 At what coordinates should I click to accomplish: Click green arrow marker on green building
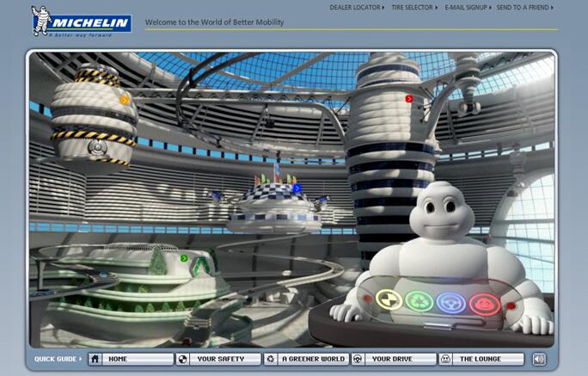click(184, 258)
